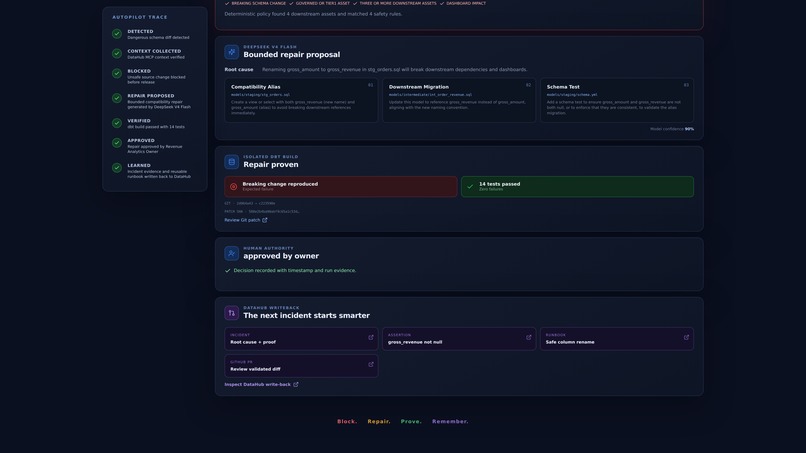The width and height of the screenshot is (806, 453).
Task: Click the checkmark beside Decision recorded message
Action: [227, 270]
